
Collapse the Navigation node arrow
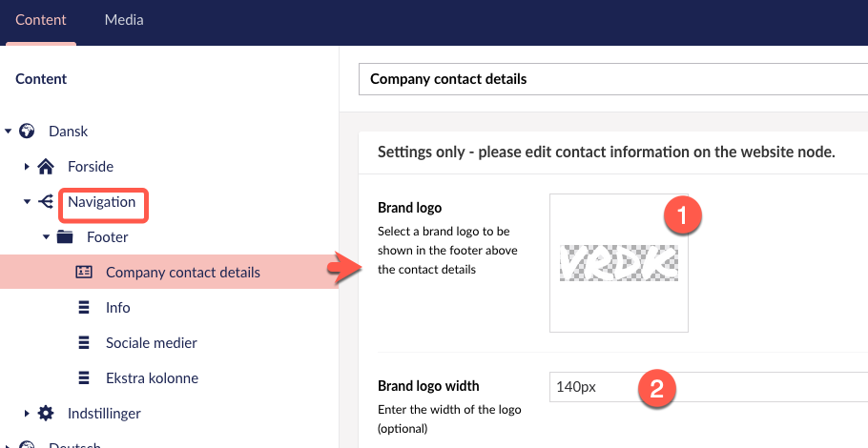[27, 202]
